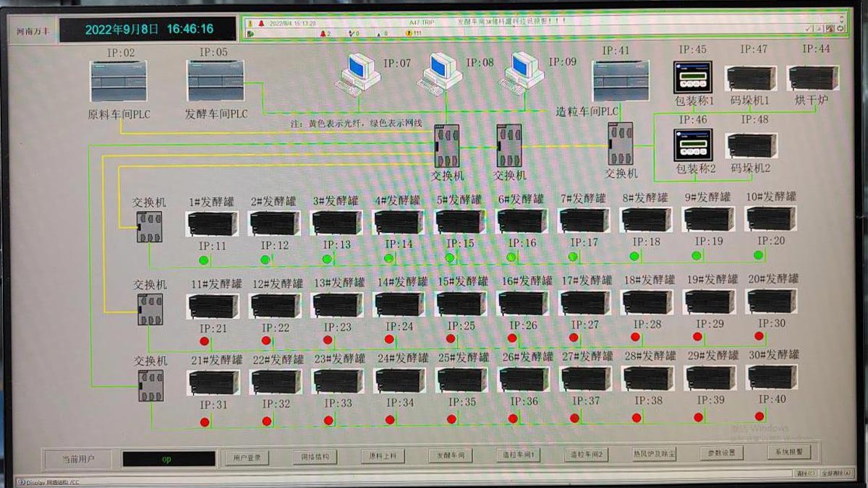Click the 交换机 left of 11#发酵罐

[x=150, y=309]
